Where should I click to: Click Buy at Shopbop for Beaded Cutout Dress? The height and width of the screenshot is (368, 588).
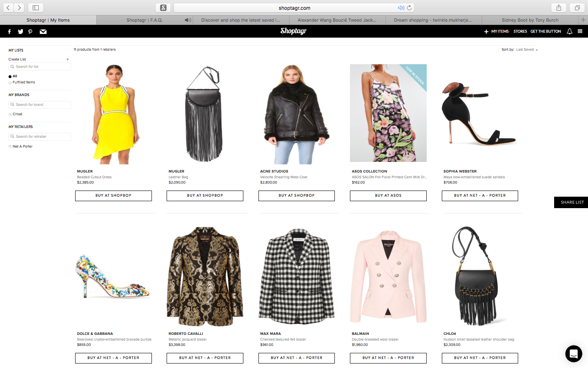[114, 196]
